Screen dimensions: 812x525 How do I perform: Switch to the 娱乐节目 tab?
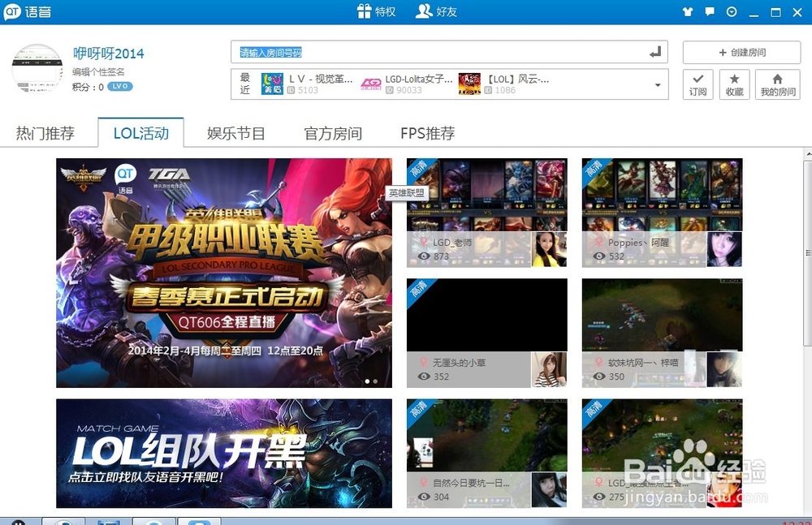235,132
